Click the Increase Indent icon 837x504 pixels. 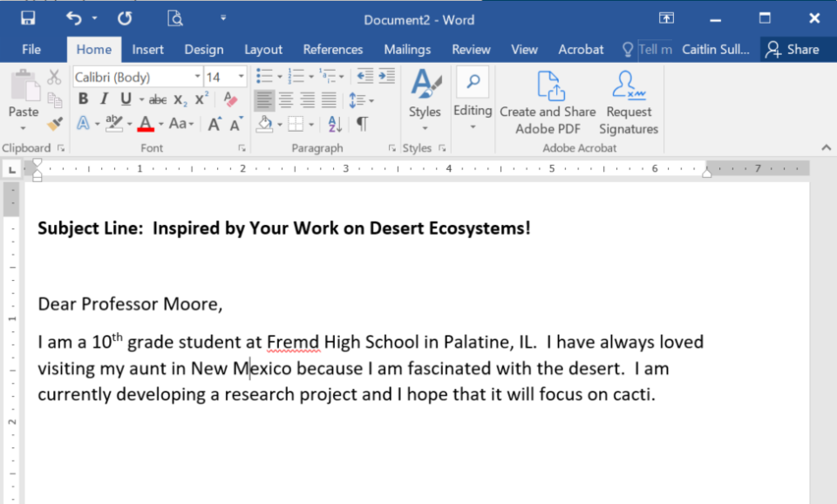pos(384,77)
